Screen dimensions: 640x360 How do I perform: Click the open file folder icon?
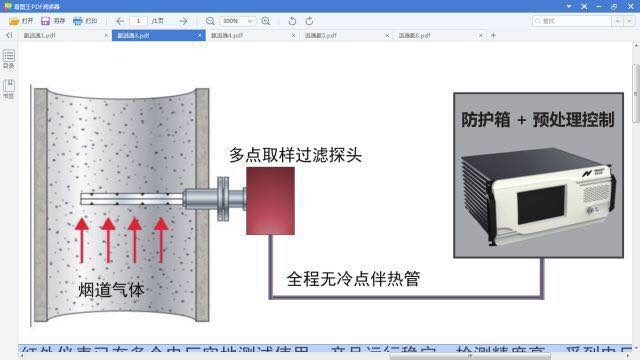pos(14,21)
